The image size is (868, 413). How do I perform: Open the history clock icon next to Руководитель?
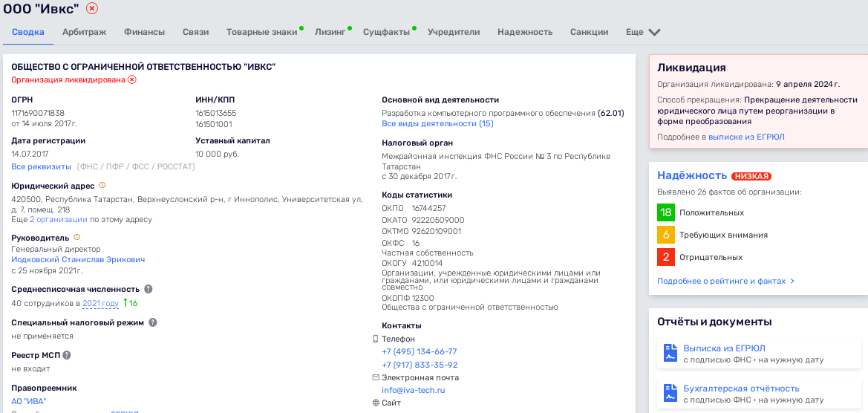pos(77,238)
